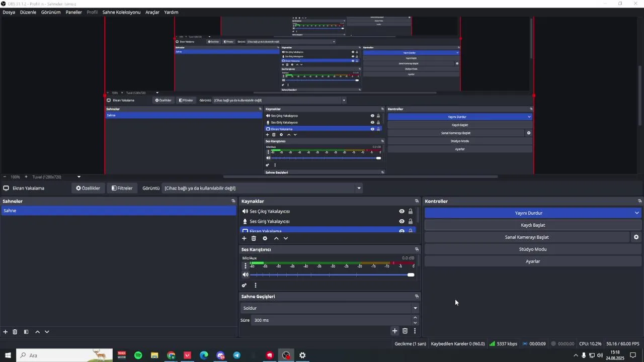Viewport: 644px width, 362px height.
Task: Zoom out preview with minus icon
Action: 5,177
